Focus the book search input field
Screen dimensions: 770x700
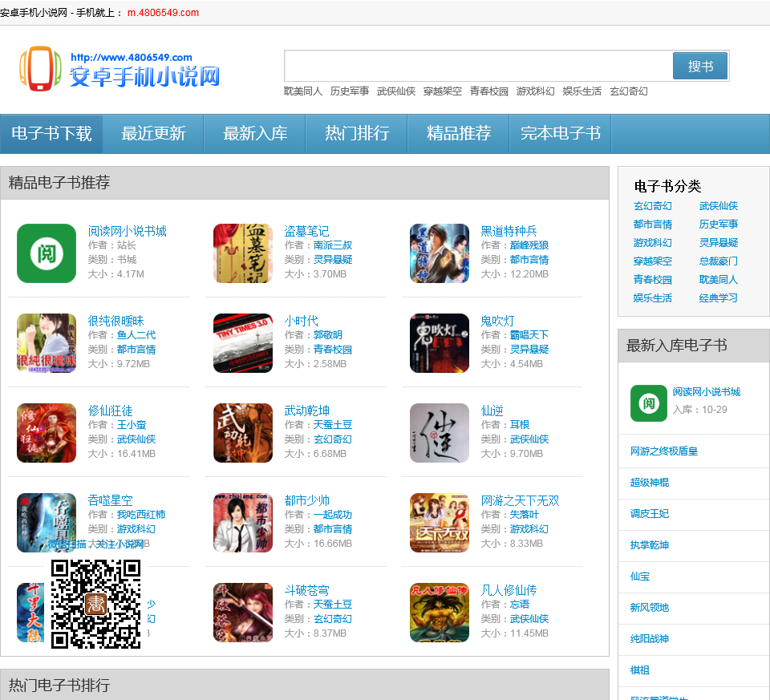(x=478, y=66)
